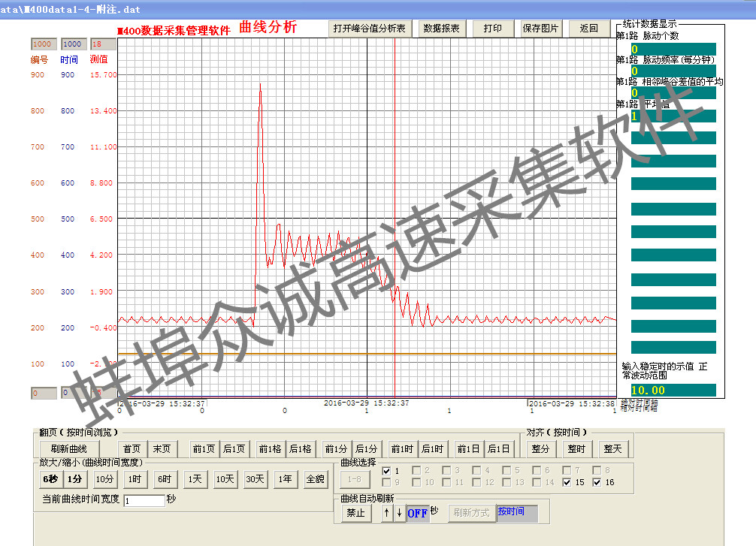The height and width of the screenshot is (546, 756).
Task: Align to whole minute with 整分
Action: tap(540, 449)
